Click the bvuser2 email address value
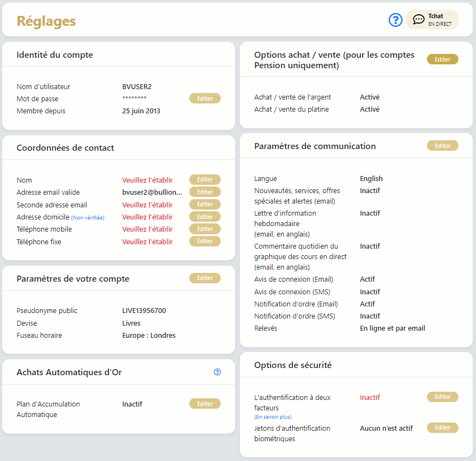476x461 pixels. click(152, 193)
